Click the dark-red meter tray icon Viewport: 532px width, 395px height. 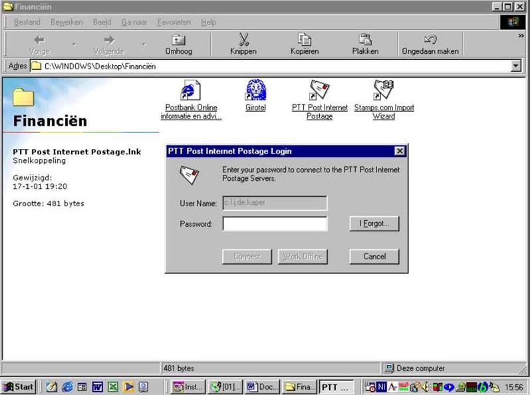click(x=471, y=387)
